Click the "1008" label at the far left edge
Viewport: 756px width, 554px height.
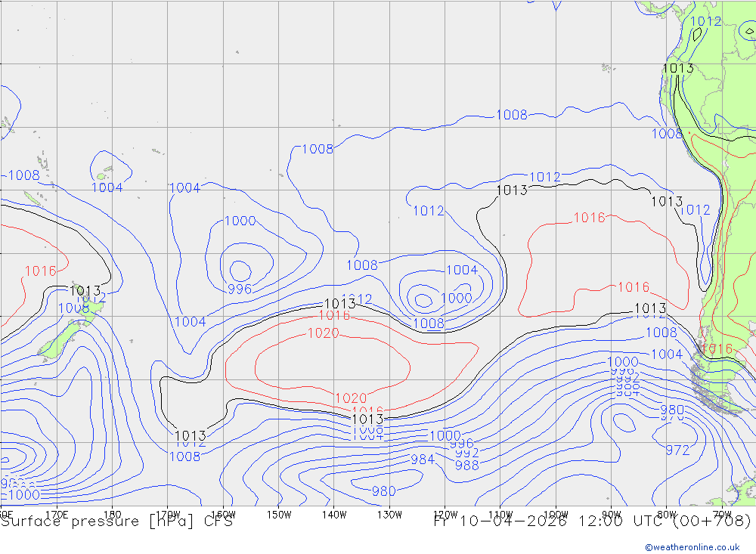click(24, 175)
